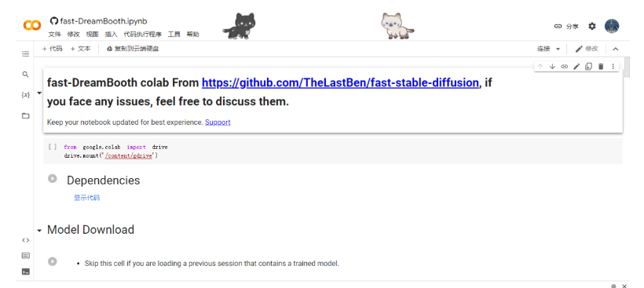Image resolution: width=644 pixels, height=288 pixels.
Task: Open the 文件 menu
Action: tap(54, 35)
